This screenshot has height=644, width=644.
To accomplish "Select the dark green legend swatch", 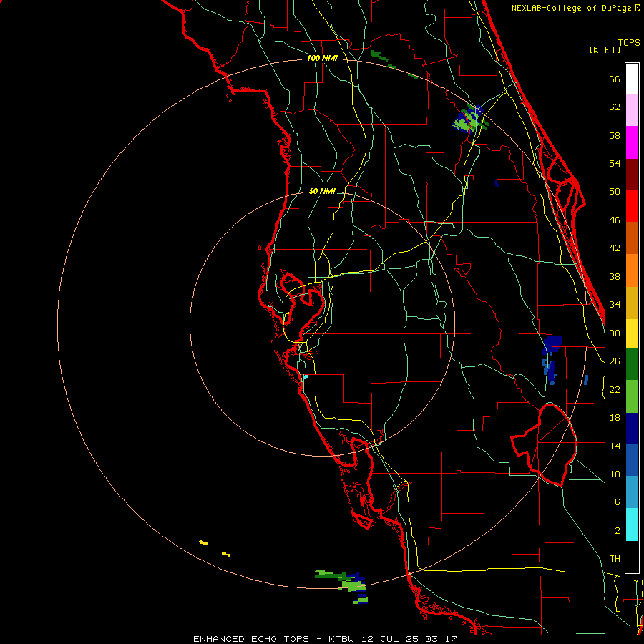I will (x=632, y=364).
